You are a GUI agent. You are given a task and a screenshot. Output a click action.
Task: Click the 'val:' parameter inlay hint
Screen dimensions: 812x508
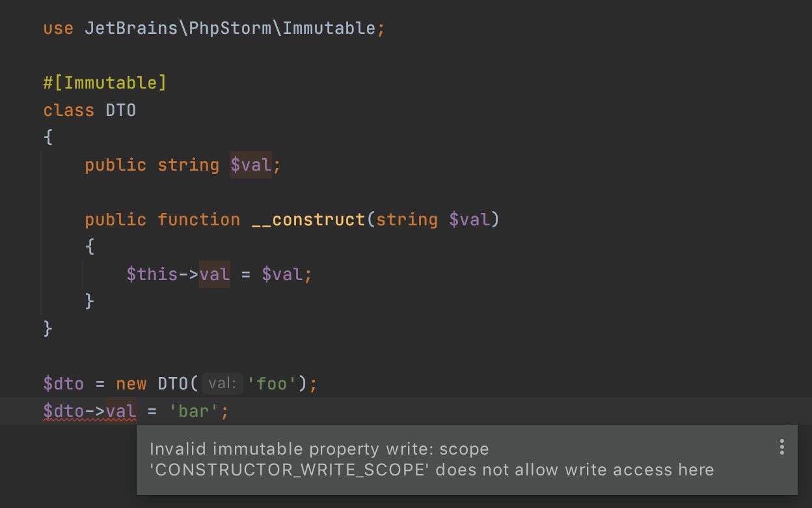click(x=222, y=384)
